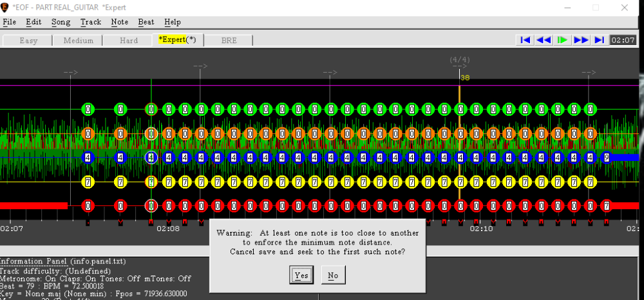Select the last blue note labeled 9
The image size is (644, 300).
pyautogui.click(x=605, y=157)
